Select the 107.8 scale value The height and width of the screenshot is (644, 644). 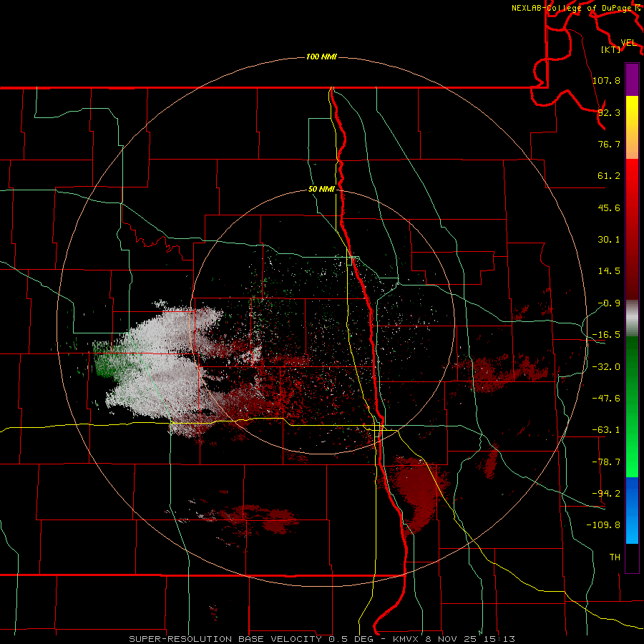click(606, 80)
